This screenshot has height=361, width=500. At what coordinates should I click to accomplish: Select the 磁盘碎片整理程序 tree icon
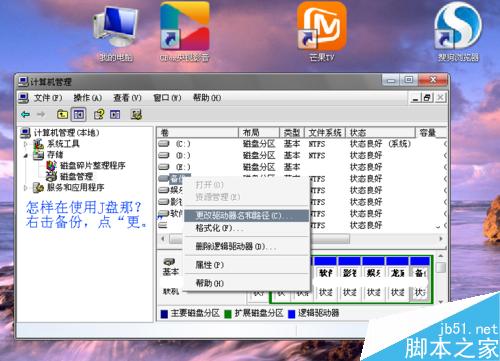(x=51, y=166)
